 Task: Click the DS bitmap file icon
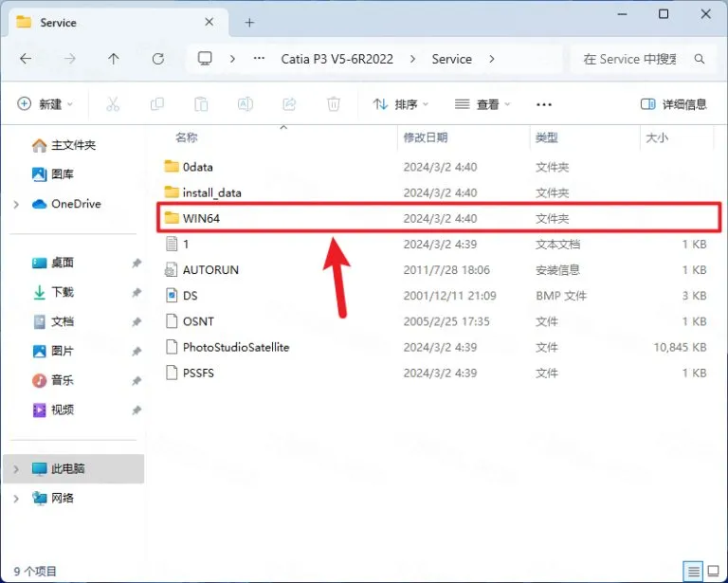tap(172, 295)
